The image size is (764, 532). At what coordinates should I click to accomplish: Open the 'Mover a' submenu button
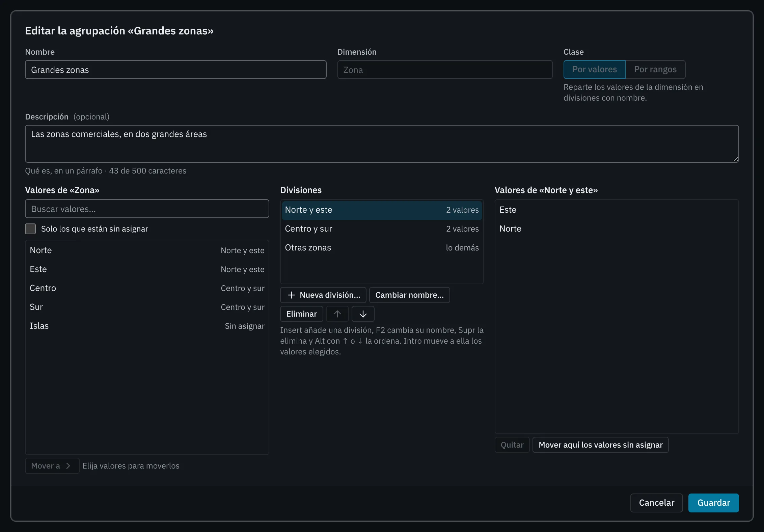(x=52, y=466)
